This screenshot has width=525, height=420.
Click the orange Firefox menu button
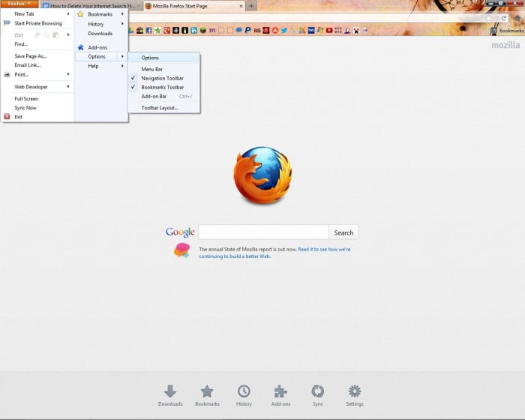click(x=19, y=4)
